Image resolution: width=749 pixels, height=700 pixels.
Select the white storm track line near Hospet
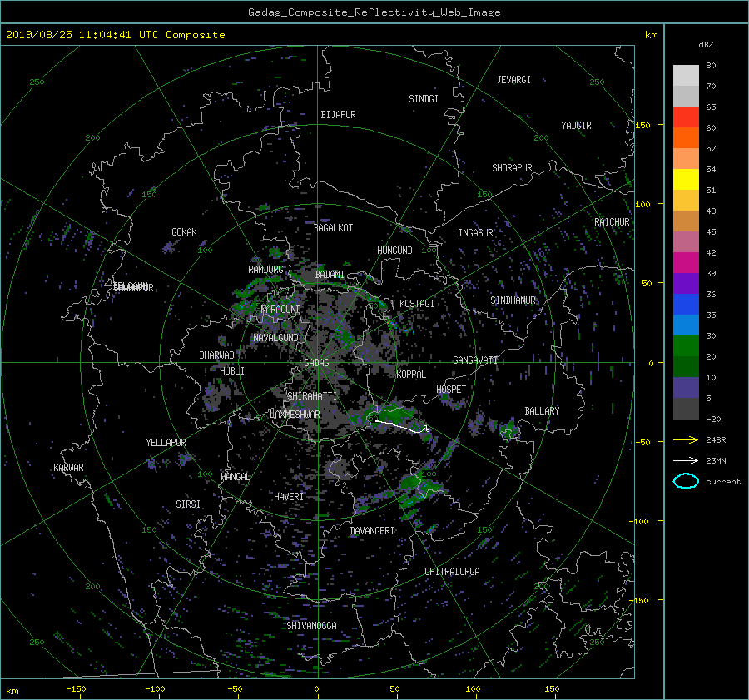402,426
